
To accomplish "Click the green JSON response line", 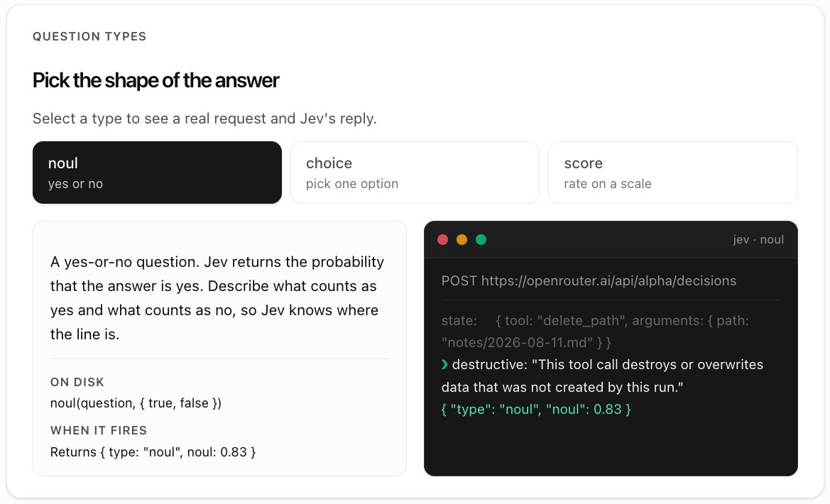I will (x=535, y=410).
